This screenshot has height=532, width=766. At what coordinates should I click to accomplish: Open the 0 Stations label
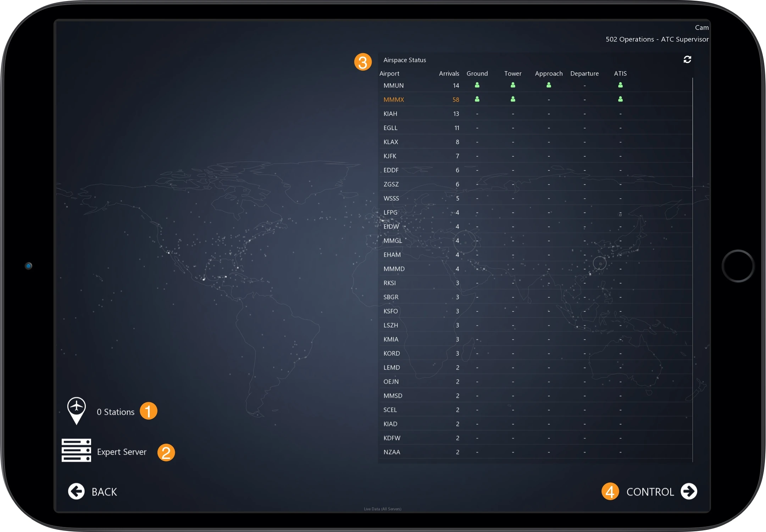point(116,412)
